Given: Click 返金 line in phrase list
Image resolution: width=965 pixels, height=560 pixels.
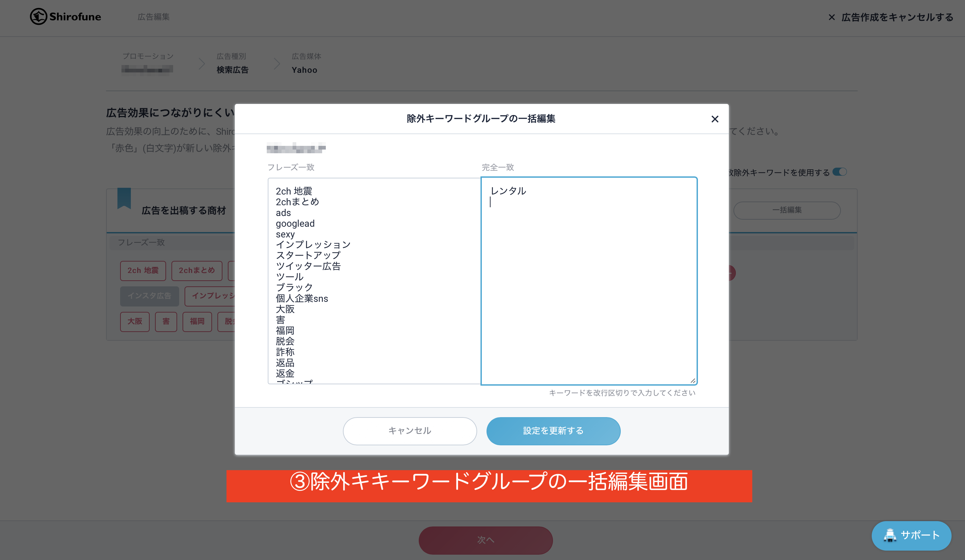Looking at the screenshot, I should click(285, 373).
